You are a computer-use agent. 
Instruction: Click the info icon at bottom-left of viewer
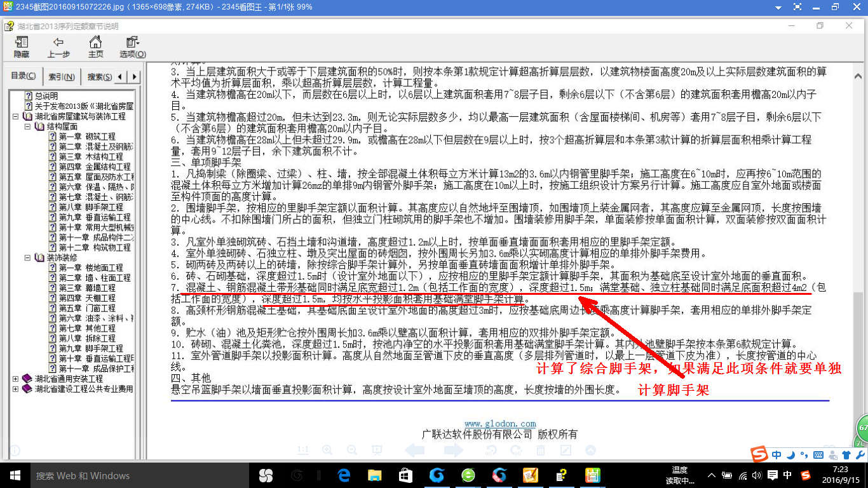point(14,451)
